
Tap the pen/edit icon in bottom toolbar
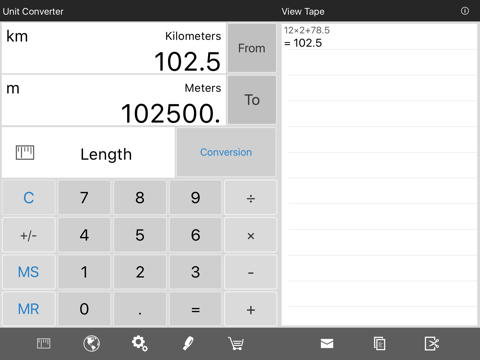188,343
